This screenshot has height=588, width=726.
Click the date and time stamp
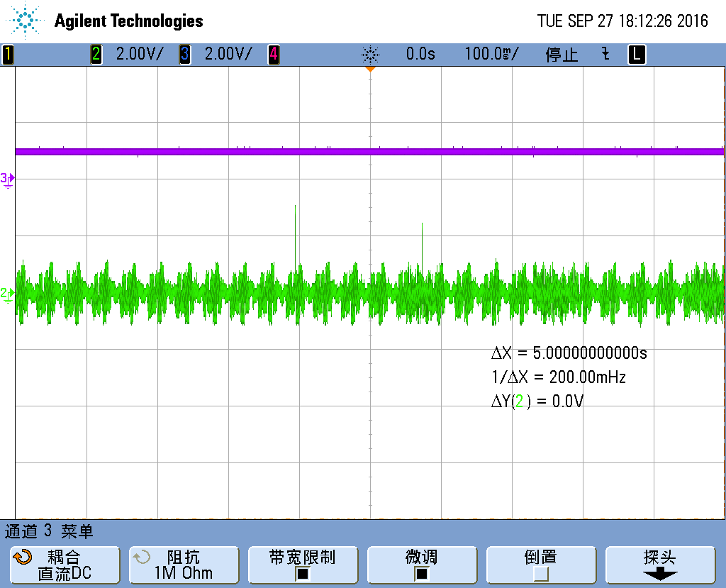pyautogui.click(x=622, y=21)
